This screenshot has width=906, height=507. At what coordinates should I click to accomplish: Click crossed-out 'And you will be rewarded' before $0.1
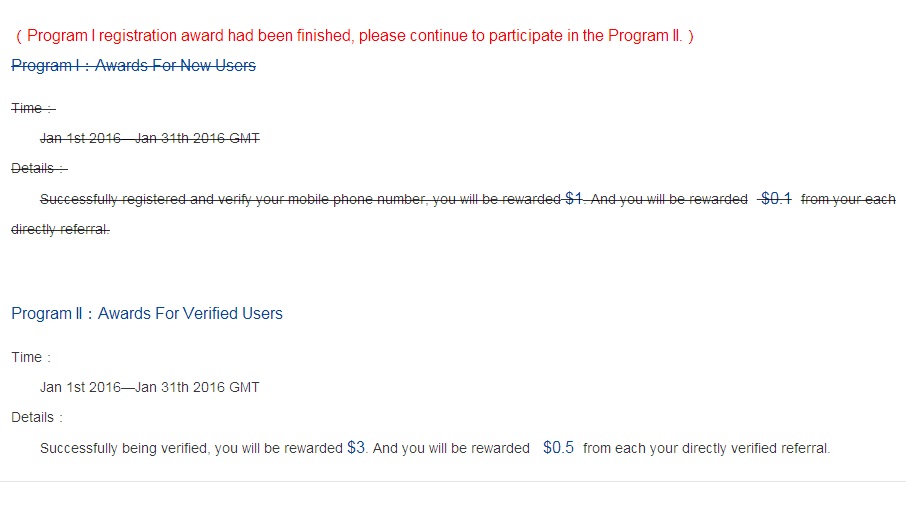pyautogui.click(x=669, y=199)
